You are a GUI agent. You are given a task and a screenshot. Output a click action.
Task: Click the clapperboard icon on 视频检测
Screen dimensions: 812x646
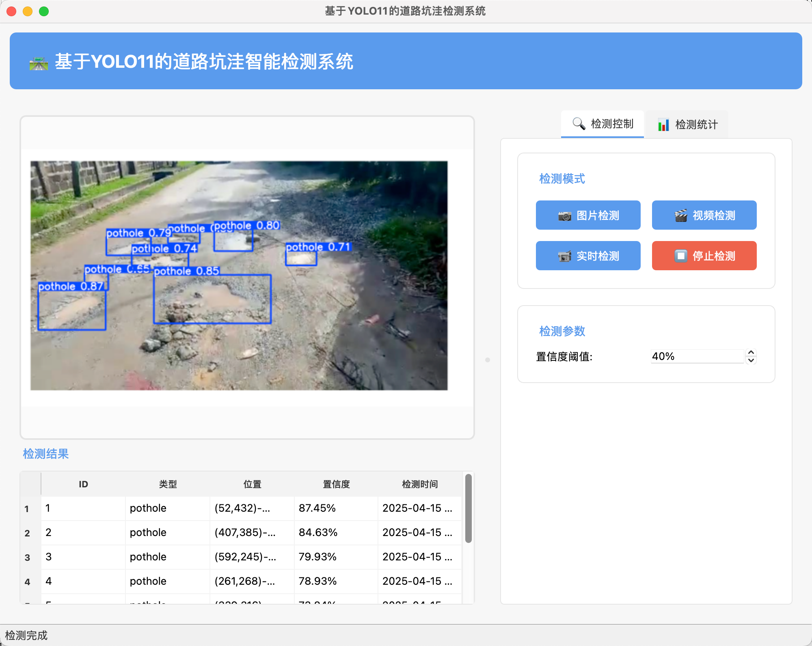[x=681, y=216]
